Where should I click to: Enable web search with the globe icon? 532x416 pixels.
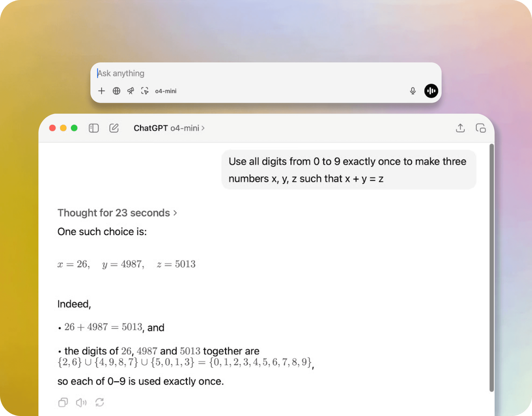116,91
